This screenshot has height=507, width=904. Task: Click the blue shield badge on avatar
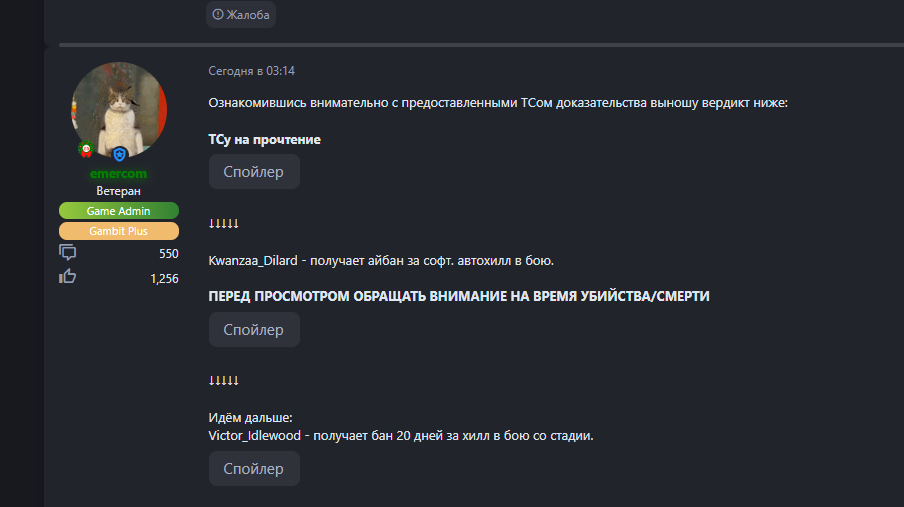pyautogui.click(x=120, y=154)
